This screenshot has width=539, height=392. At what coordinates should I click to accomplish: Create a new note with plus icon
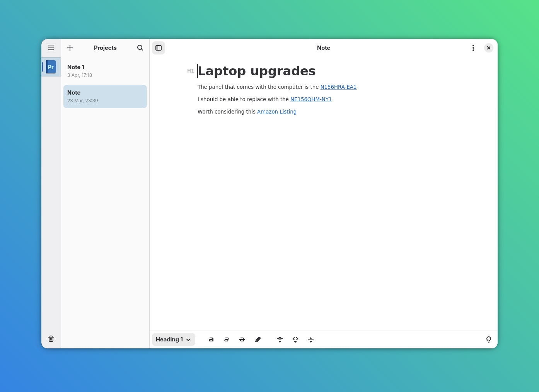[x=70, y=48]
